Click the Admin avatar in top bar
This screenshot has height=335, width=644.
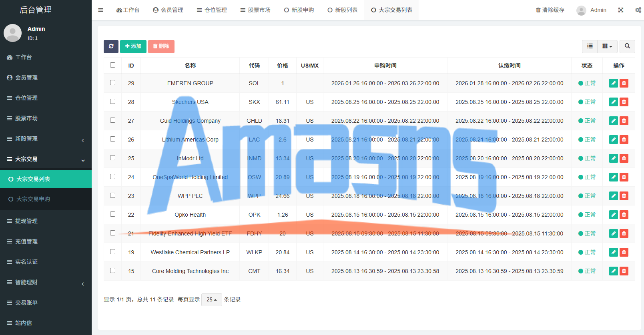(x=581, y=10)
